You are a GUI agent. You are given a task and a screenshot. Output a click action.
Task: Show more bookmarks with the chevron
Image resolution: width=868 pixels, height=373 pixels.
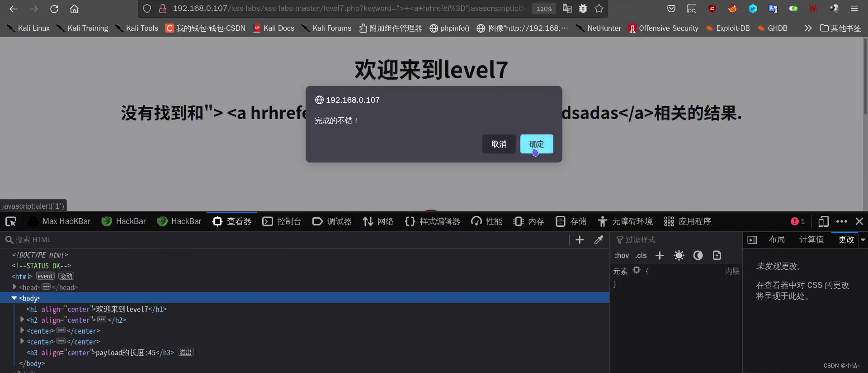[808, 28]
